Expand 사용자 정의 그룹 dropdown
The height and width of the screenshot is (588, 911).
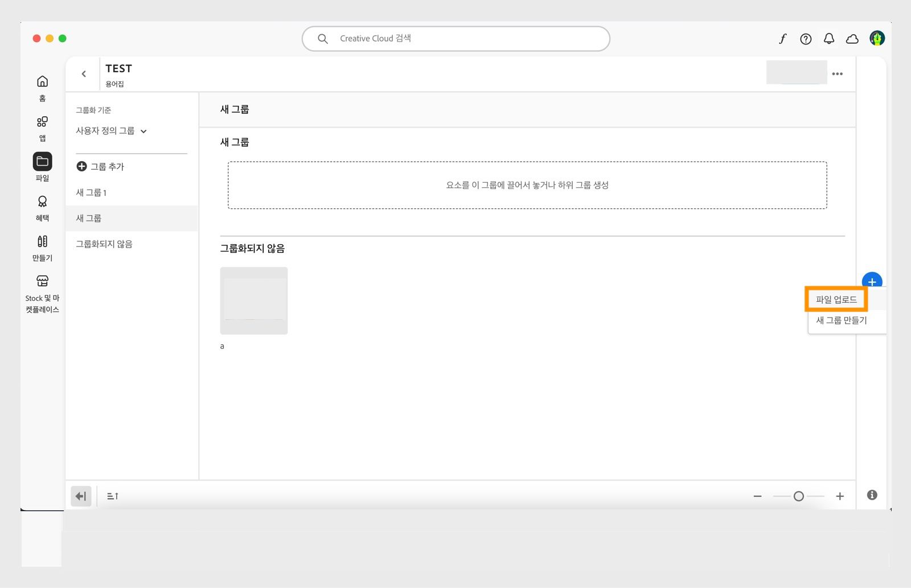(112, 131)
